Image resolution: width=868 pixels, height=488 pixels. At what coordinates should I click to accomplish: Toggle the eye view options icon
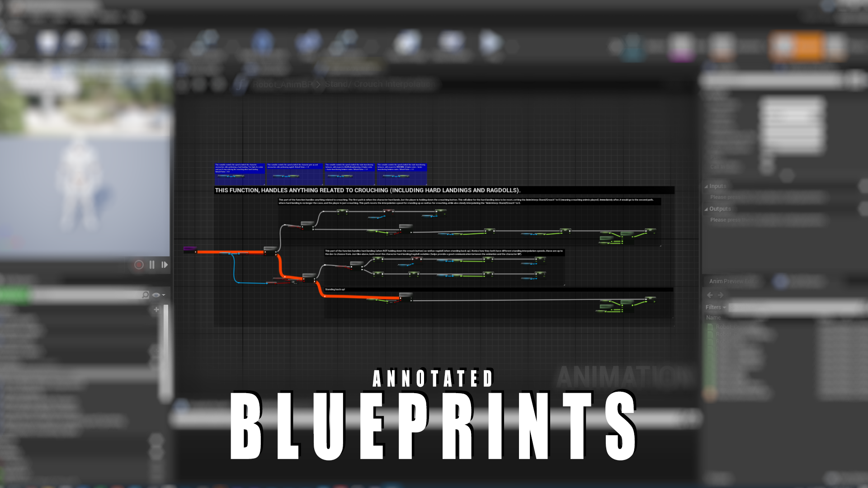coord(156,295)
